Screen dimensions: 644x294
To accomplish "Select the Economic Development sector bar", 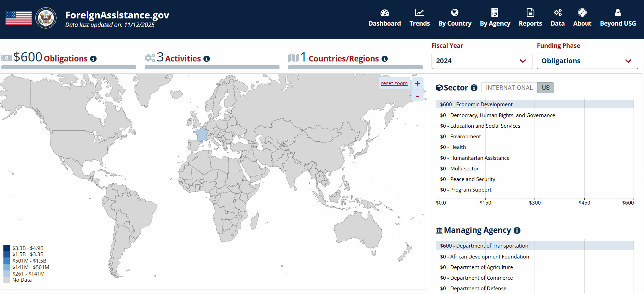I will click(x=535, y=104).
